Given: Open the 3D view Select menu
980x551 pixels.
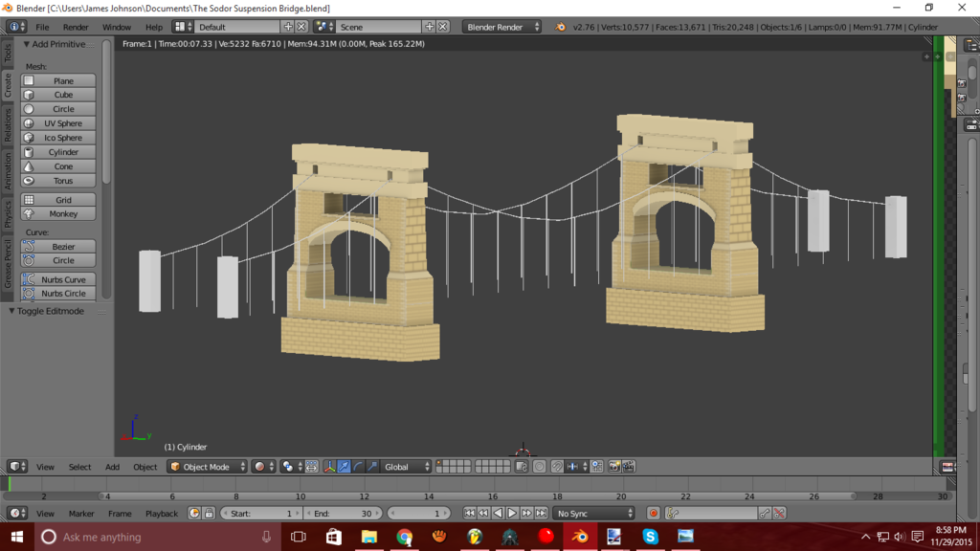Looking at the screenshot, I should click(79, 467).
